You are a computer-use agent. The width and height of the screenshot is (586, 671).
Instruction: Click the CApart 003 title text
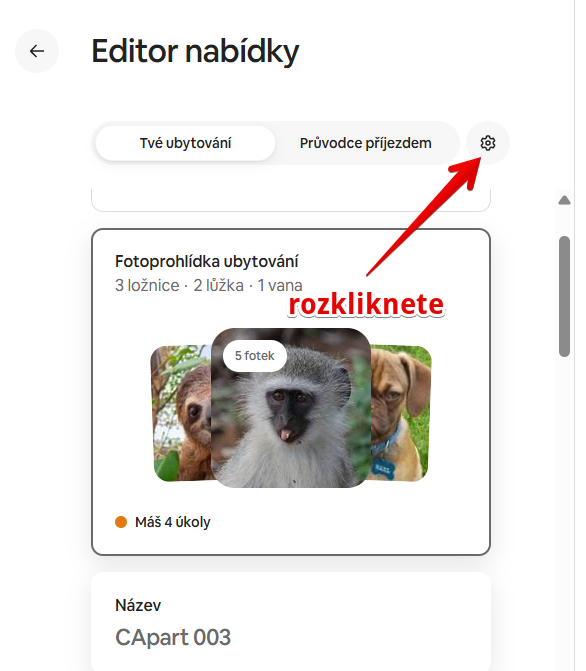click(173, 637)
